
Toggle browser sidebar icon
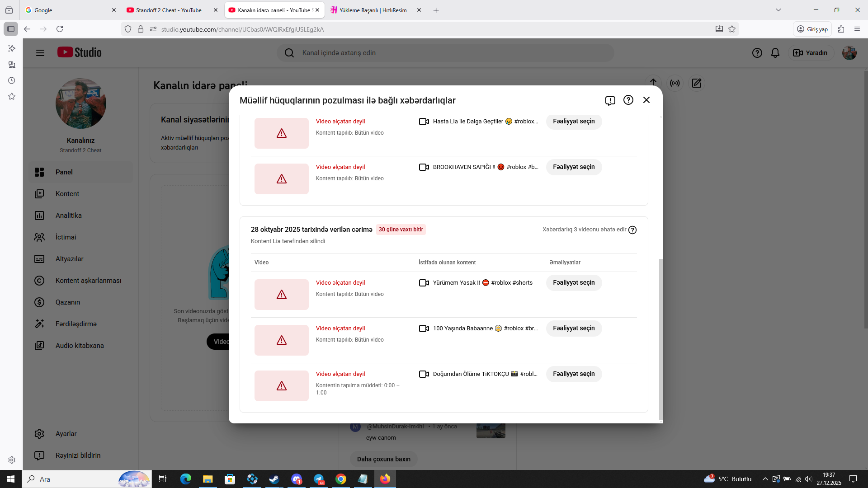pyautogui.click(x=11, y=29)
